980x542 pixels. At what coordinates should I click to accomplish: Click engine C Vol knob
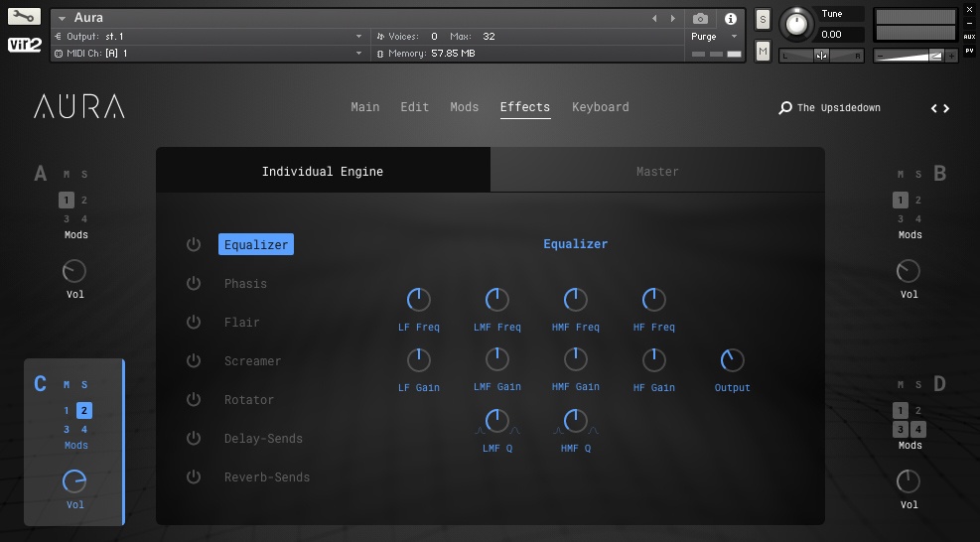74,481
